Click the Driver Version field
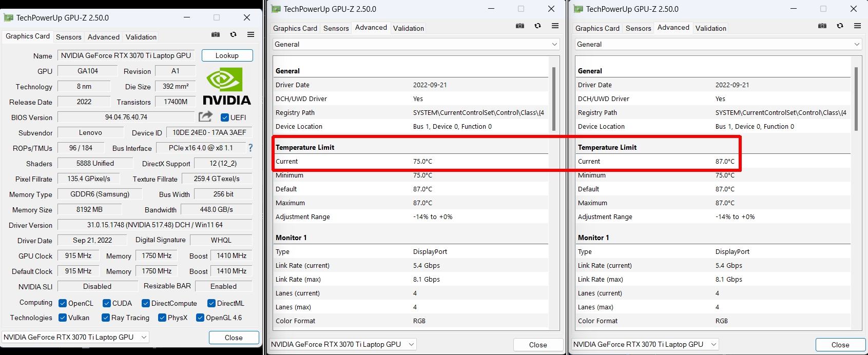 click(155, 225)
